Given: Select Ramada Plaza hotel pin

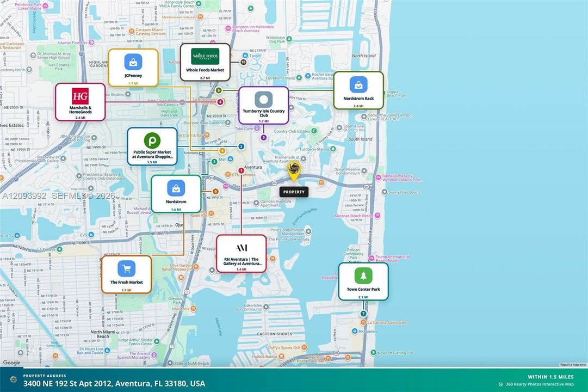Looking at the screenshot, I should (x=378, y=177).
